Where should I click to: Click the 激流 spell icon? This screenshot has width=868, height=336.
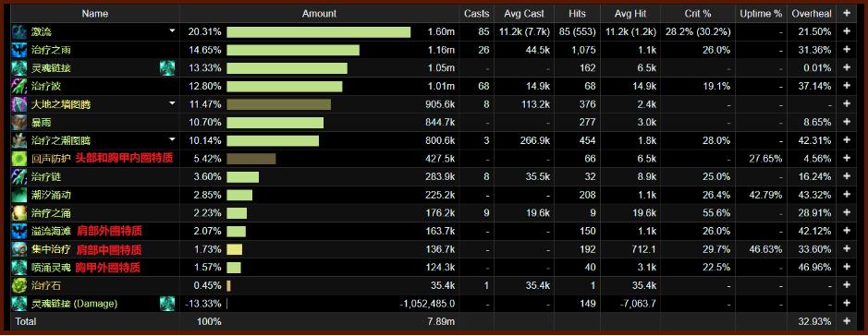pyautogui.click(x=18, y=32)
